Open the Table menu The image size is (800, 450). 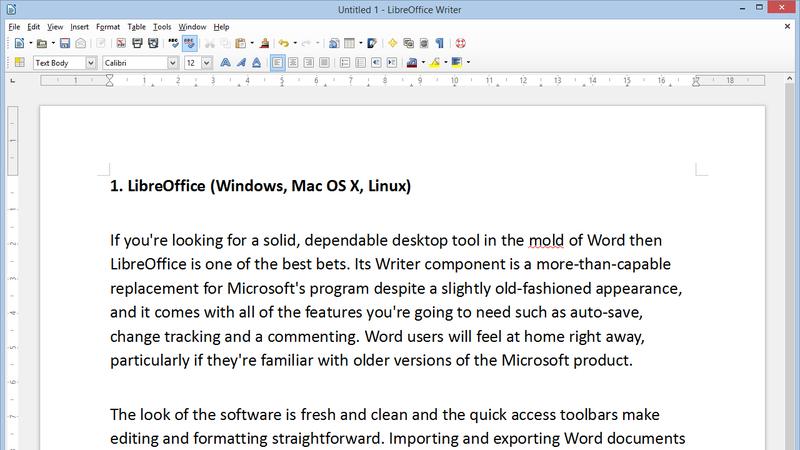click(136, 27)
